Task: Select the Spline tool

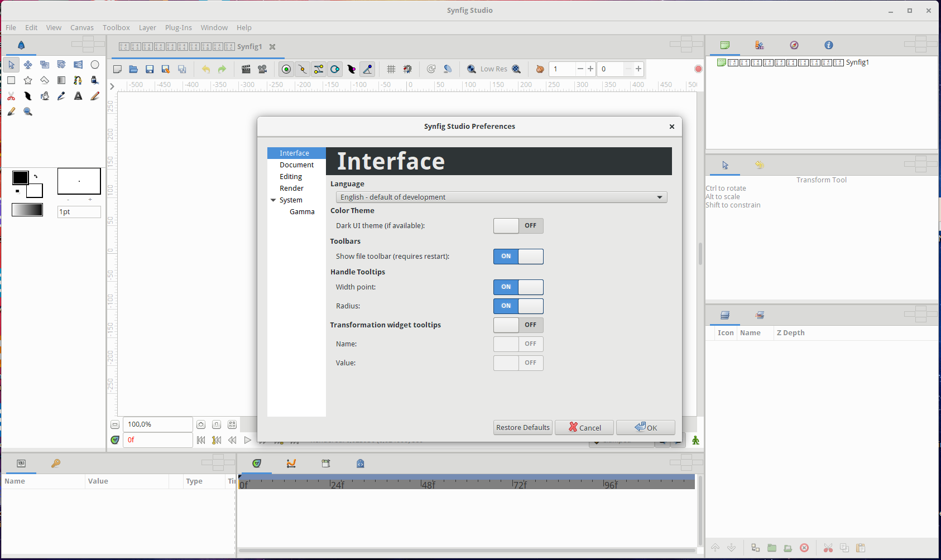Action: pos(78,80)
